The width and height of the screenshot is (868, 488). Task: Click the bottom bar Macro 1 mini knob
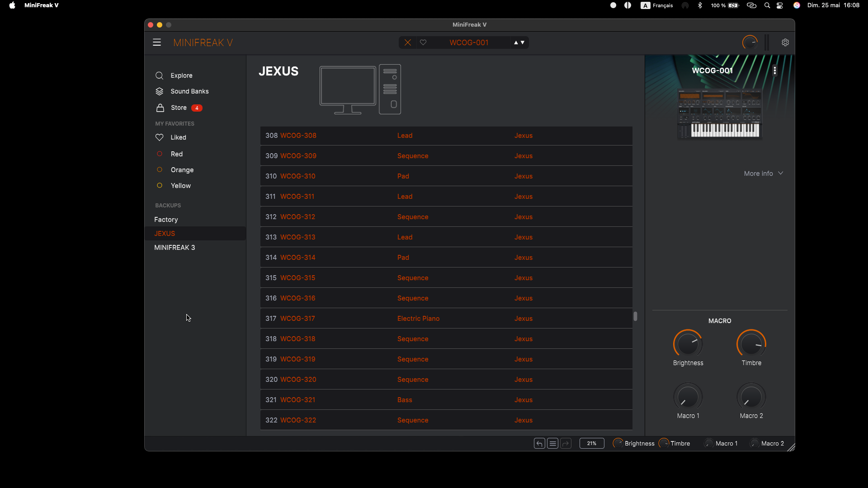coord(709,443)
